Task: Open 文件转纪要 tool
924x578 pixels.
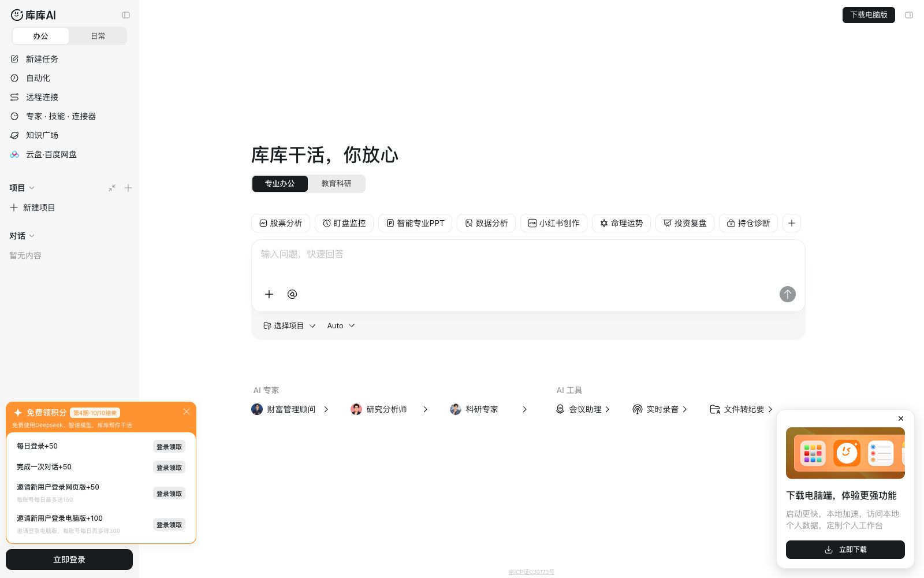Action: [x=741, y=409]
